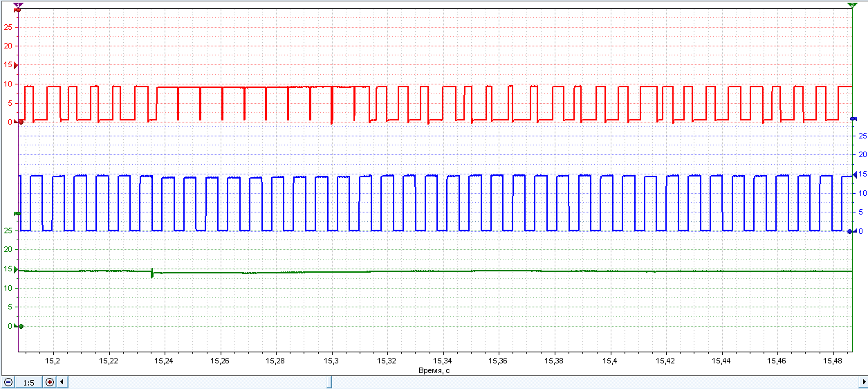This screenshot has height=389, width=868.
Task: Click the 15,2 time axis tick label
Action: pos(53,361)
